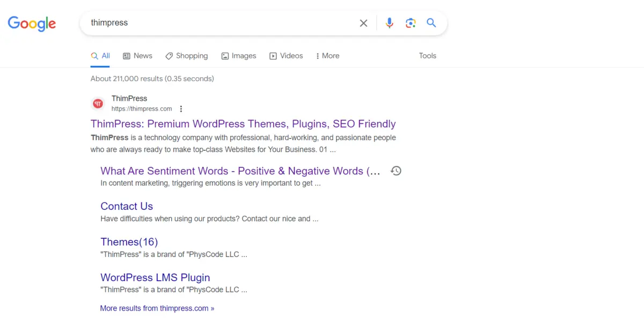
Task: Click the ThimPress red favicon
Action: point(98,104)
